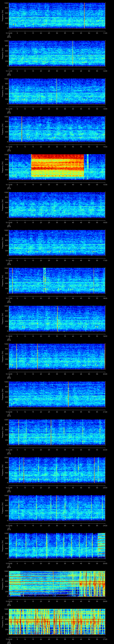Click the '10:25:00' start time label

[9, 601]
